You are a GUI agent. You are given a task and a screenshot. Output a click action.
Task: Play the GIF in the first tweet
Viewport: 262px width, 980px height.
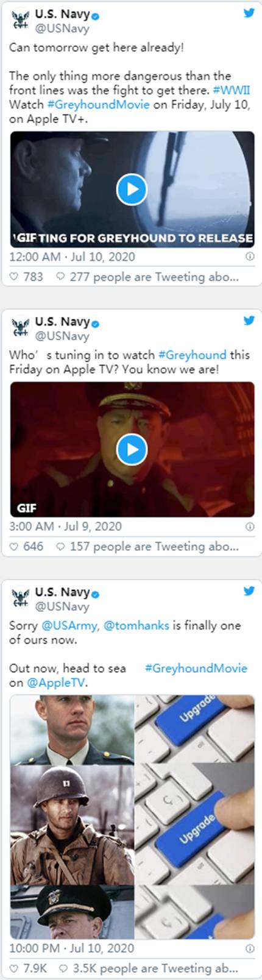(132, 190)
